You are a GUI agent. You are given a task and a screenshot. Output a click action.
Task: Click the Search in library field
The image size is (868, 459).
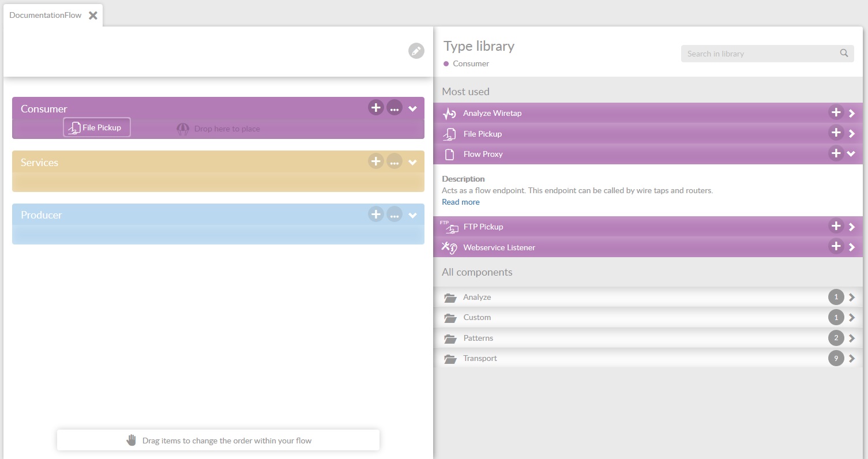tap(758, 54)
